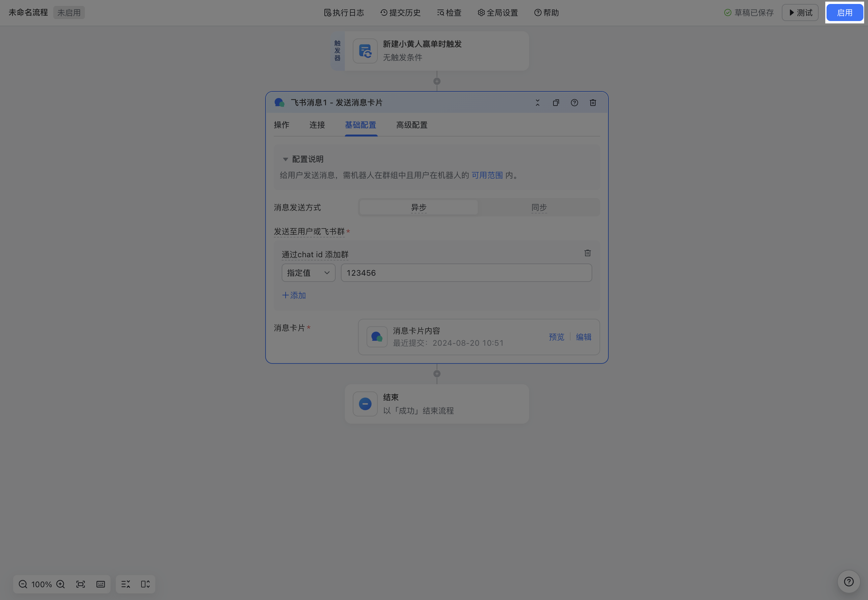Zoom out the canvas

tap(23, 584)
